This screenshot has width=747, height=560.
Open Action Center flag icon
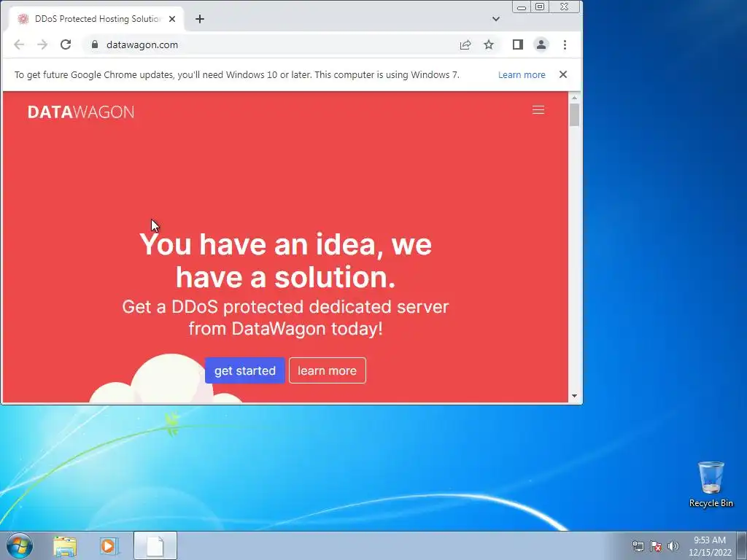coord(656,546)
